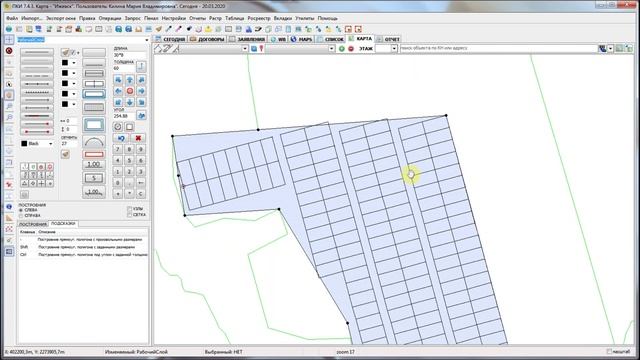640x360 pixels.
Task: Click the left arrow direction button
Action: pyautogui.click(x=118, y=91)
